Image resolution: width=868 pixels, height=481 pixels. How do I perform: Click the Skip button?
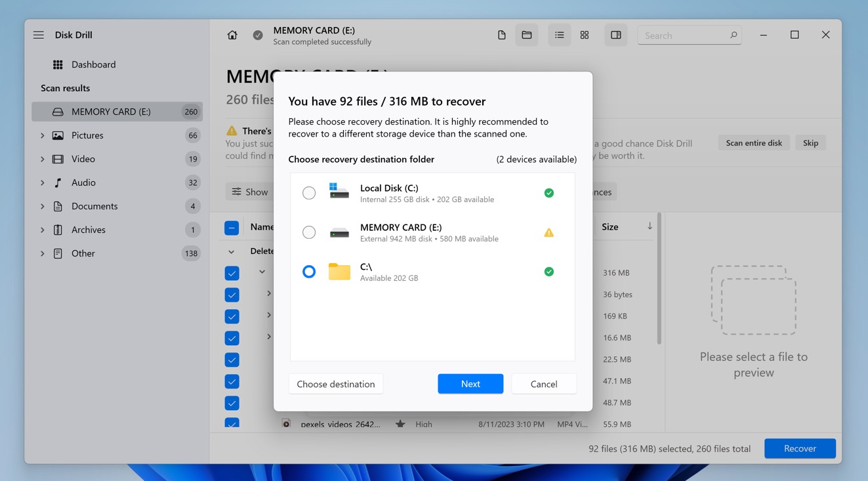click(x=810, y=143)
